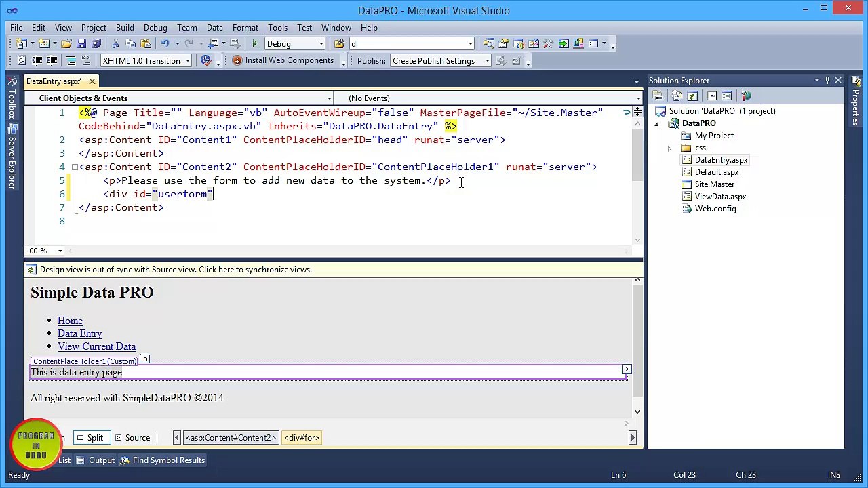This screenshot has height=488, width=868.
Task: Click the Add New Item toolbar icon
Action: pos(44,43)
